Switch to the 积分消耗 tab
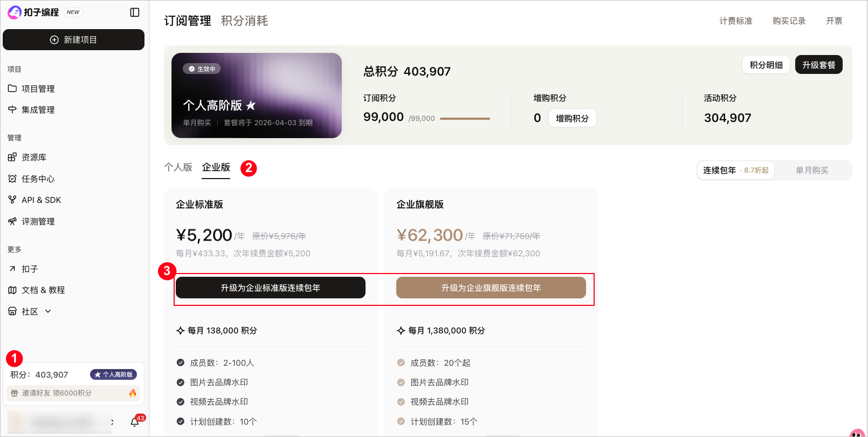The image size is (868, 437). (x=244, y=21)
